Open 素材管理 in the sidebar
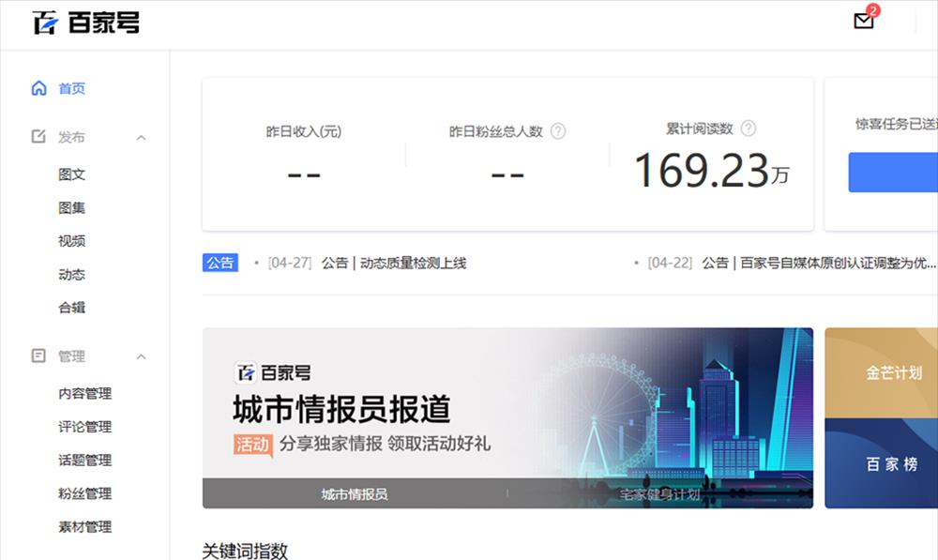 (x=85, y=526)
